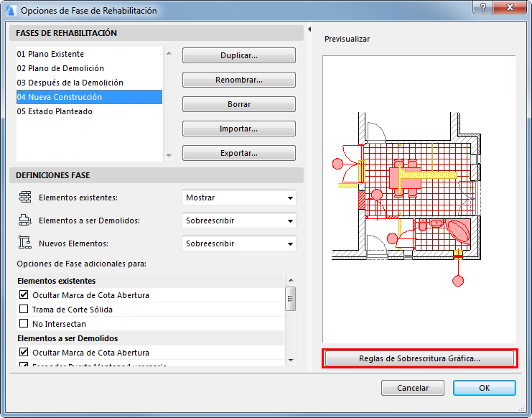Image resolution: width=532 pixels, height=418 pixels.
Task: Check Trama de Corte Sólida
Action: pos(24,309)
